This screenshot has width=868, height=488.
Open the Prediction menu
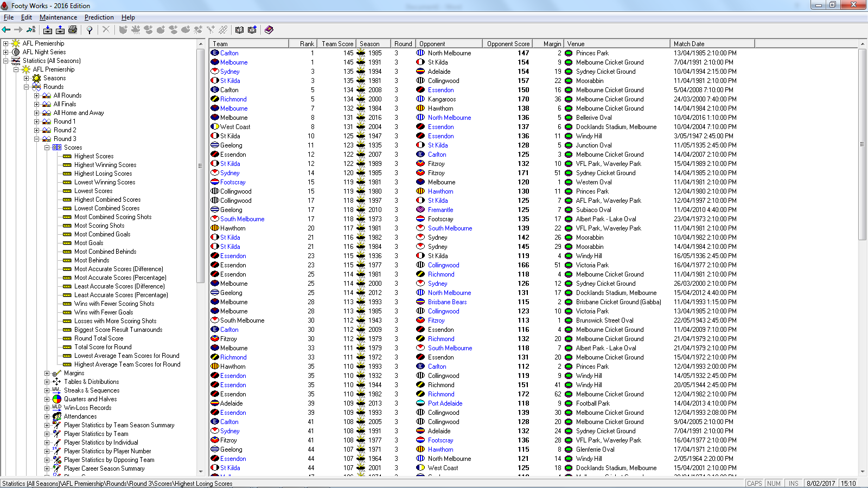coord(99,17)
